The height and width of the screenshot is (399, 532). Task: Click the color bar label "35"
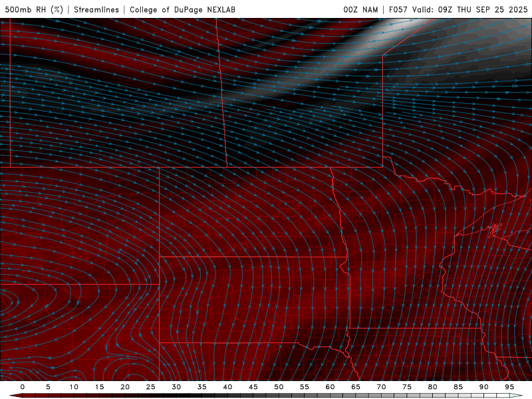[x=202, y=387]
